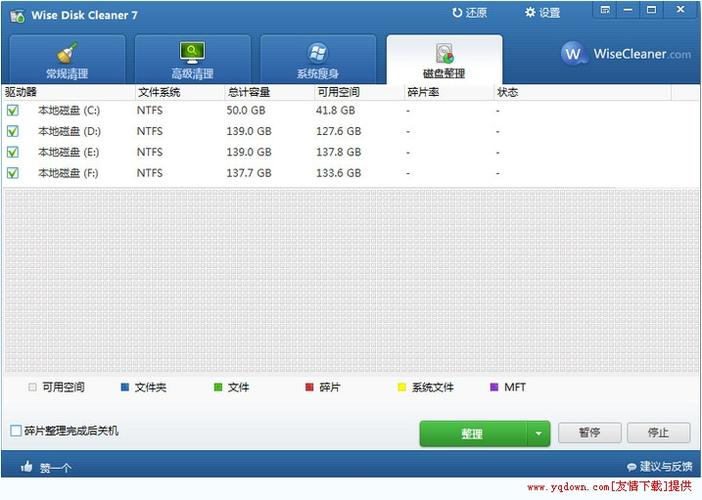Click the 可用空间 legend swatch
Screen dimensions: 702x500
[x=32, y=387]
